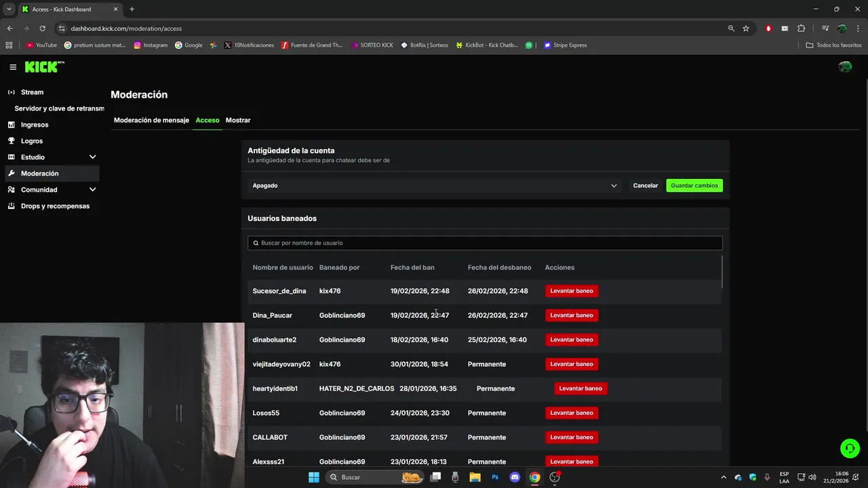The height and width of the screenshot is (488, 868).
Task: Switch to Chrome in the taskbar
Action: pos(534,477)
